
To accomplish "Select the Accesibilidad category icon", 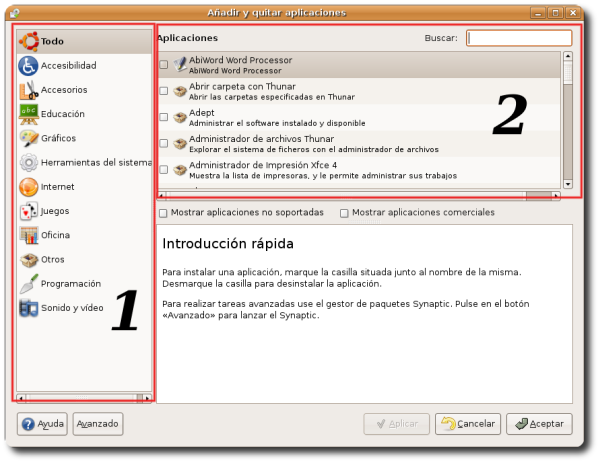I will coord(28,65).
